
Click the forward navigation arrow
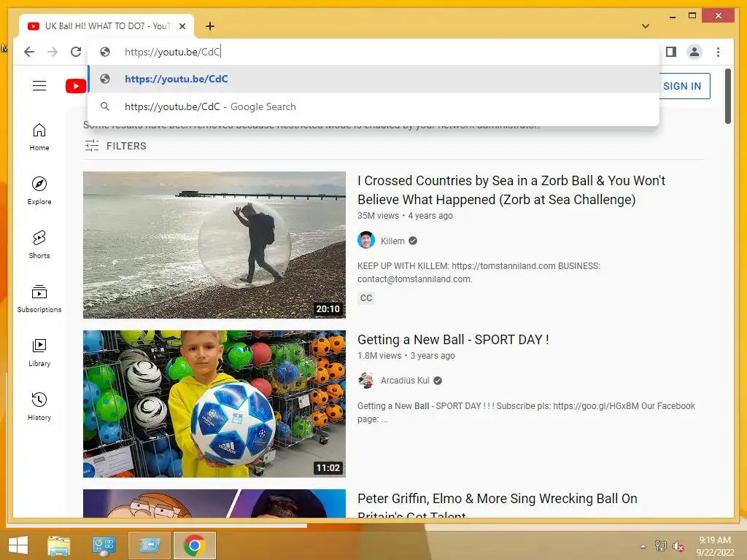53,52
